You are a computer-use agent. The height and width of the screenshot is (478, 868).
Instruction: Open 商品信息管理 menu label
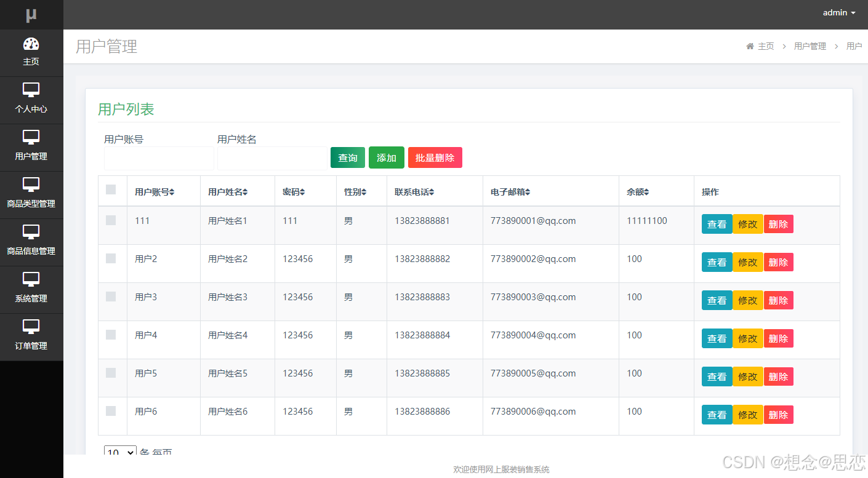click(31, 251)
